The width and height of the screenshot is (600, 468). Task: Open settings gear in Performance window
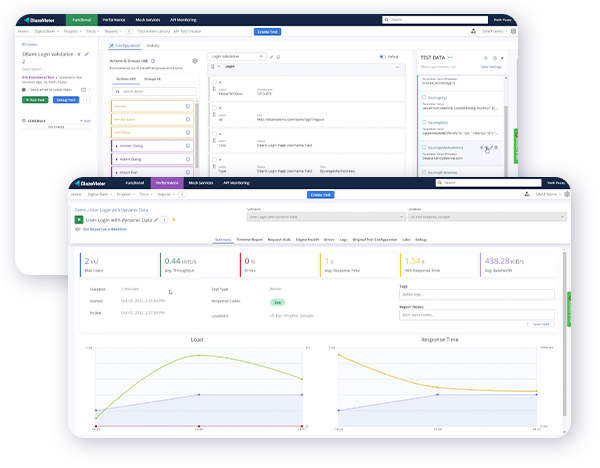[x=567, y=194]
